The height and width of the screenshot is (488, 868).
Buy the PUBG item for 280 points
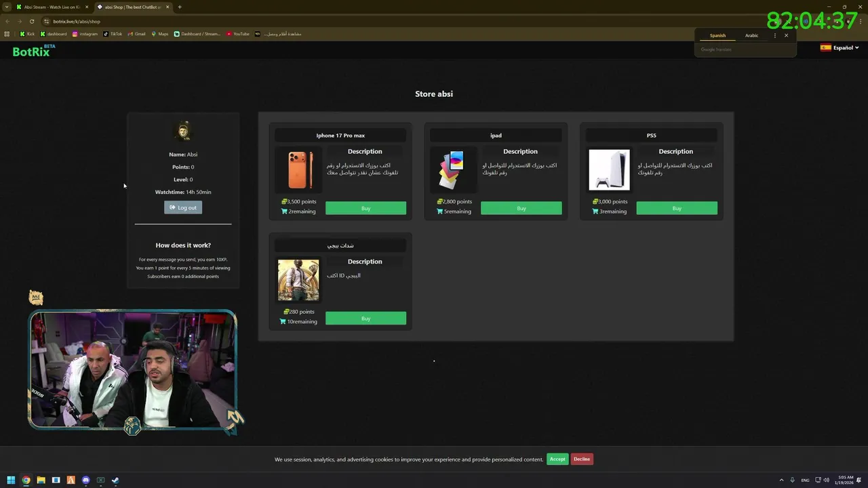coord(366,318)
